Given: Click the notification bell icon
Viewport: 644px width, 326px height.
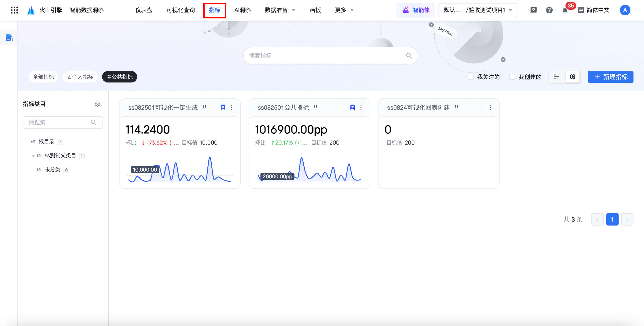Looking at the screenshot, I should click(565, 10).
